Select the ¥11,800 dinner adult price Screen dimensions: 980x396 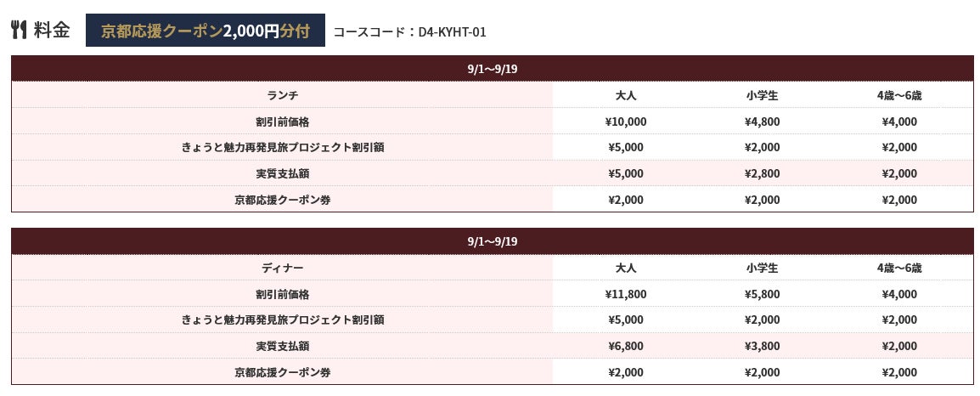point(626,294)
